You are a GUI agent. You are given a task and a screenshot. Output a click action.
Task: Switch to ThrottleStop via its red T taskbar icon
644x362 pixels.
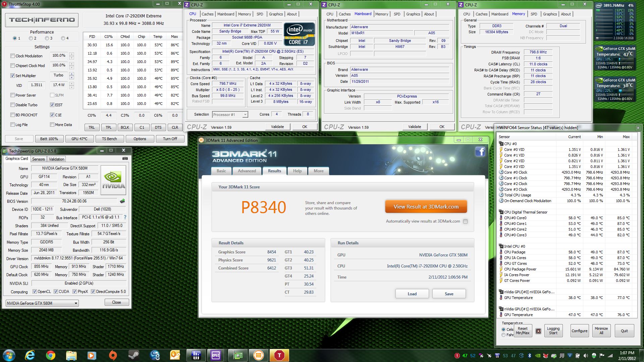tap(279, 355)
